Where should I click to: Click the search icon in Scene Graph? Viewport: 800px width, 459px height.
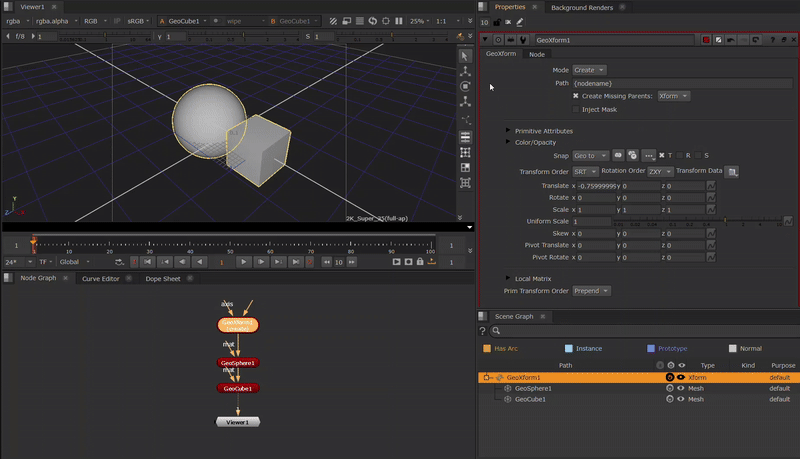tap(494, 331)
